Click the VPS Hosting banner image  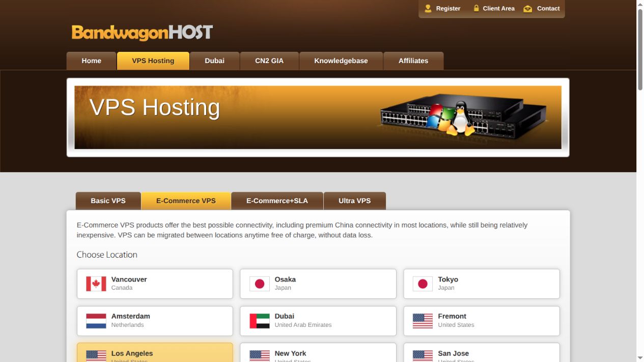(318, 117)
